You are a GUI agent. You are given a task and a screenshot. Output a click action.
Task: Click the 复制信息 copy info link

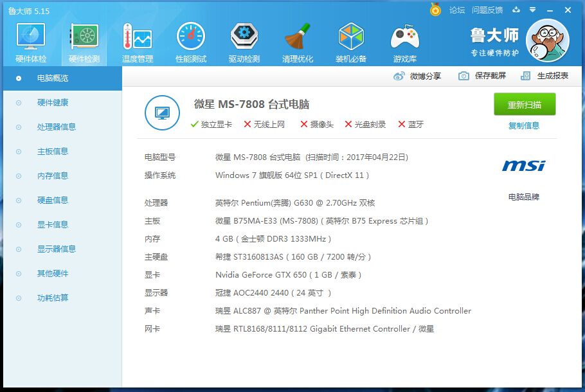click(524, 126)
